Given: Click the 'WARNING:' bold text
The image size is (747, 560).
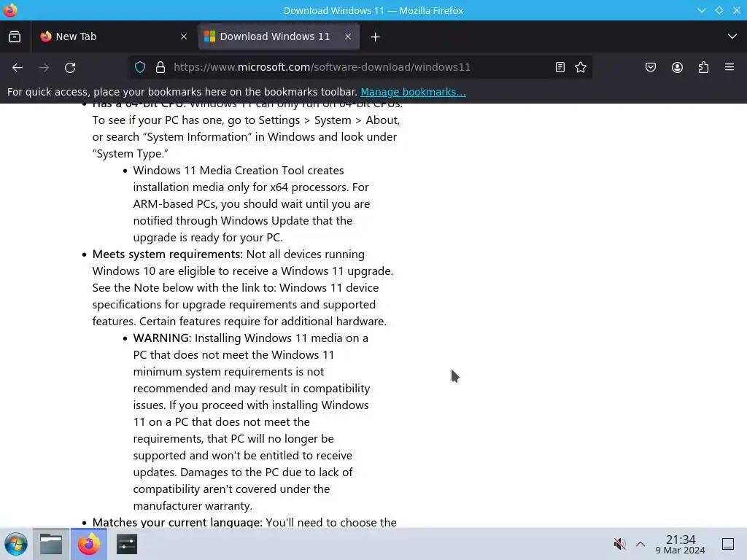Looking at the screenshot, I should tap(162, 338).
